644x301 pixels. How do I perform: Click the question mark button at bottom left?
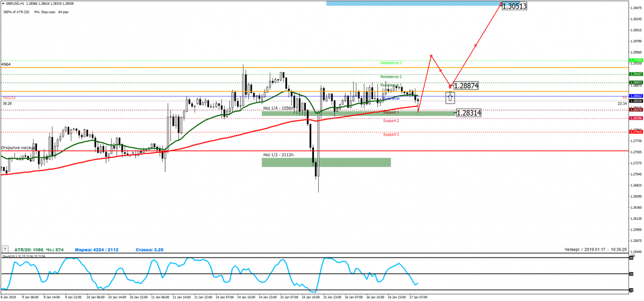tap(5, 249)
